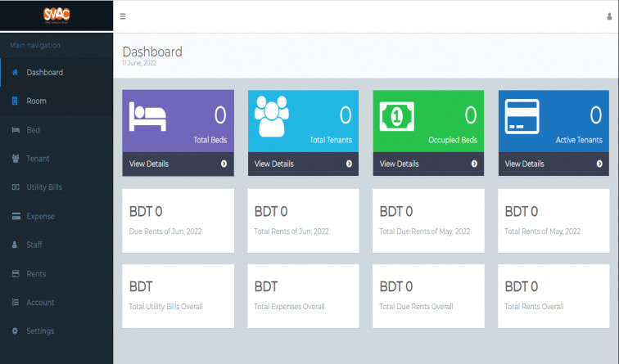View Details for Active Tenants
The image size is (619, 364).
pyautogui.click(x=553, y=164)
